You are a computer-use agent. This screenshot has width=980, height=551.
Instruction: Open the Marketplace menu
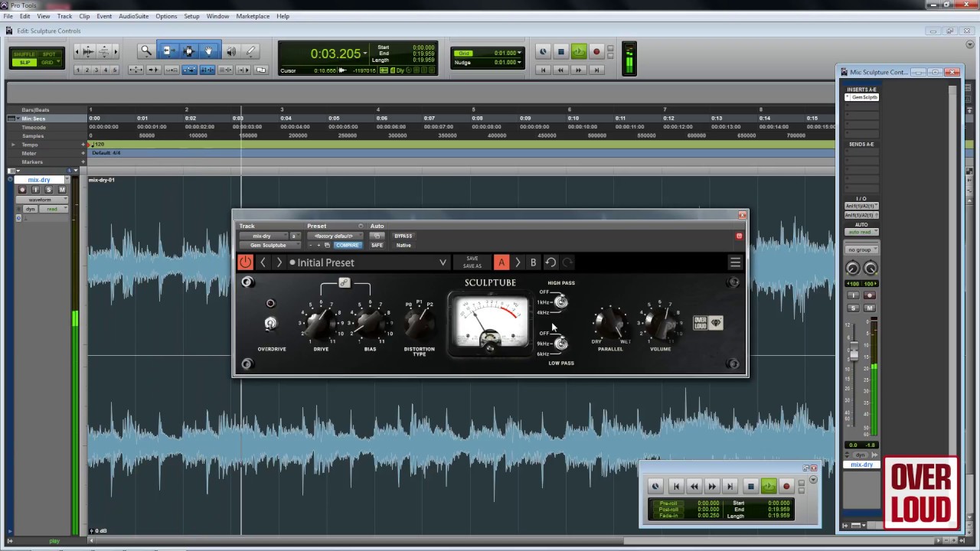click(253, 16)
